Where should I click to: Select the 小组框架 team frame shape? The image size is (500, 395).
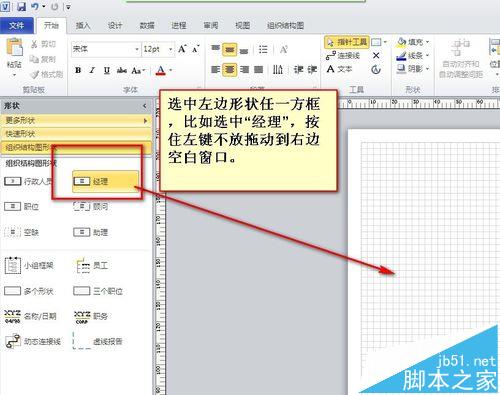pyautogui.click(x=29, y=266)
